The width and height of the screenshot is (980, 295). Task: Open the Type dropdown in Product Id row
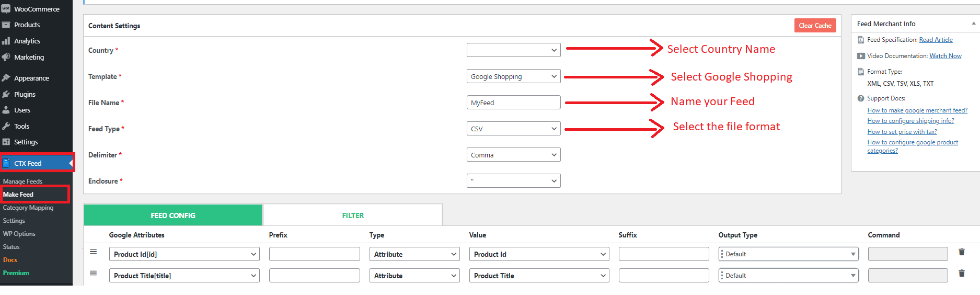pyautogui.click(x=414, y=254)
